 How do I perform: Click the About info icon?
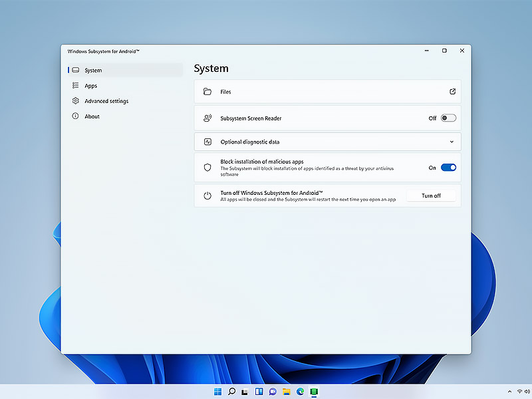pos(75,116)
